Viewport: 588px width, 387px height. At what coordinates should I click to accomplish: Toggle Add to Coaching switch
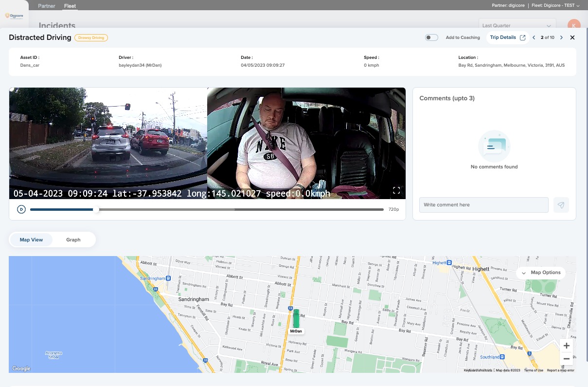tap(431, 37)
